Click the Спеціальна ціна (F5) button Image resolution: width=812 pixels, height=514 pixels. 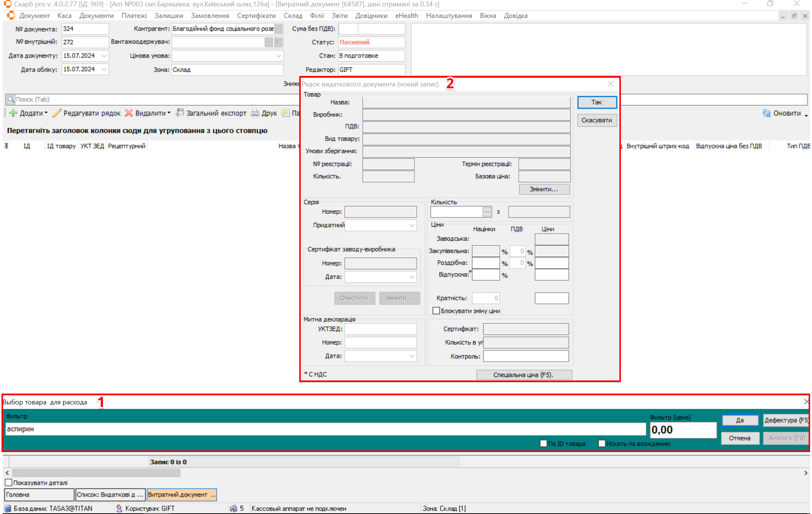pos(524,375)
